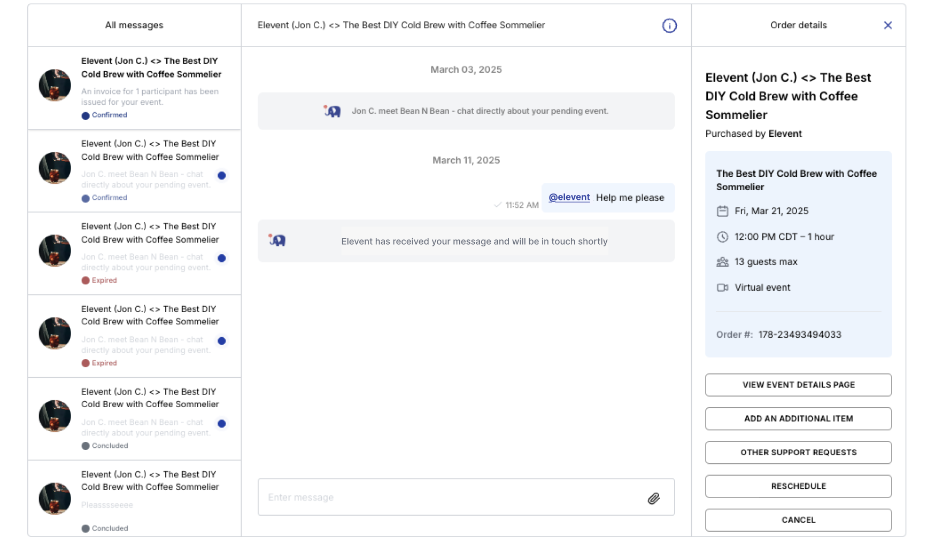The width and height of the screenshot is (935, 560).
Task: Click order number 178-23493494033
Action: [799, 335]
